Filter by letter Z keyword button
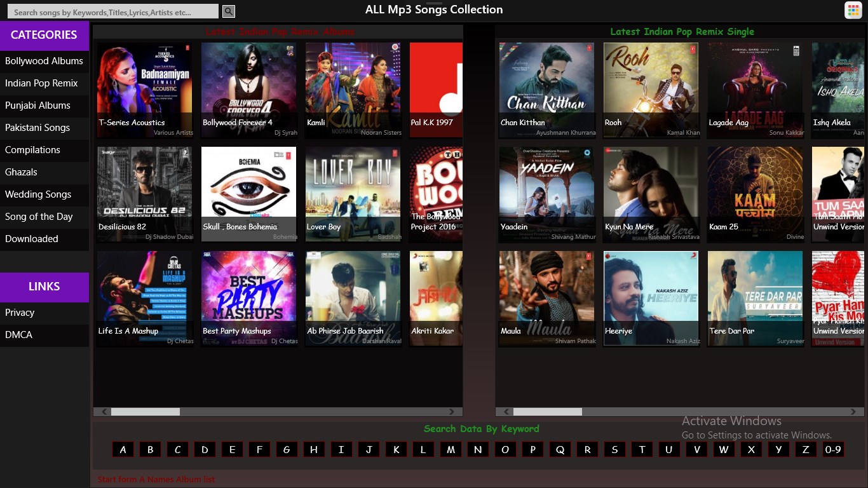The width and height of the screenshot is (868, 488). click(x=806, y=449)
